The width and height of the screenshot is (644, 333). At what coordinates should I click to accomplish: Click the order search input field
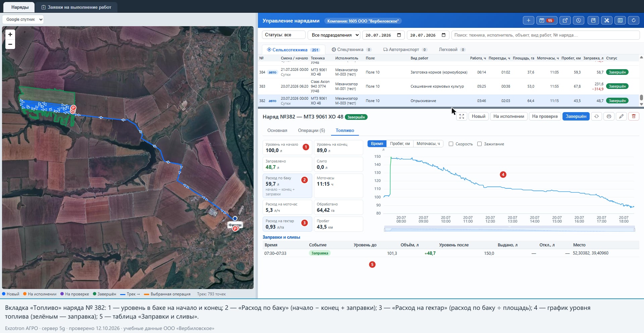545,35
